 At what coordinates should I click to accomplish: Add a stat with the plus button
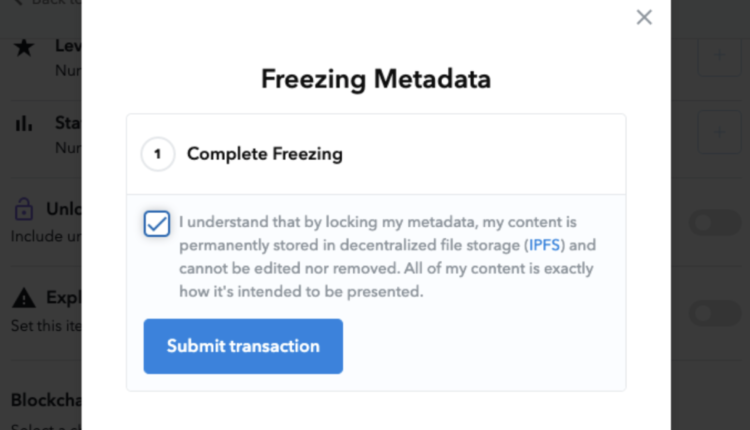[717, 132]
